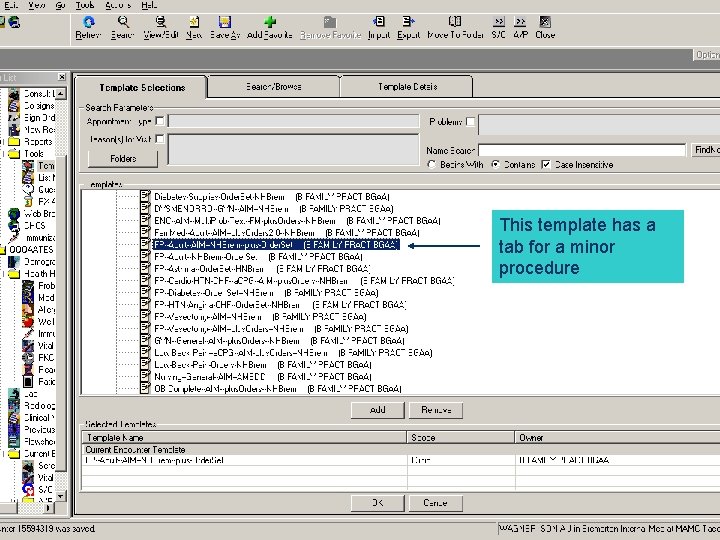The height and width of the screenshot is (540, 720).
Task: Toggle the Case Insensitive checkbox
Action: (x=546, y=164)
